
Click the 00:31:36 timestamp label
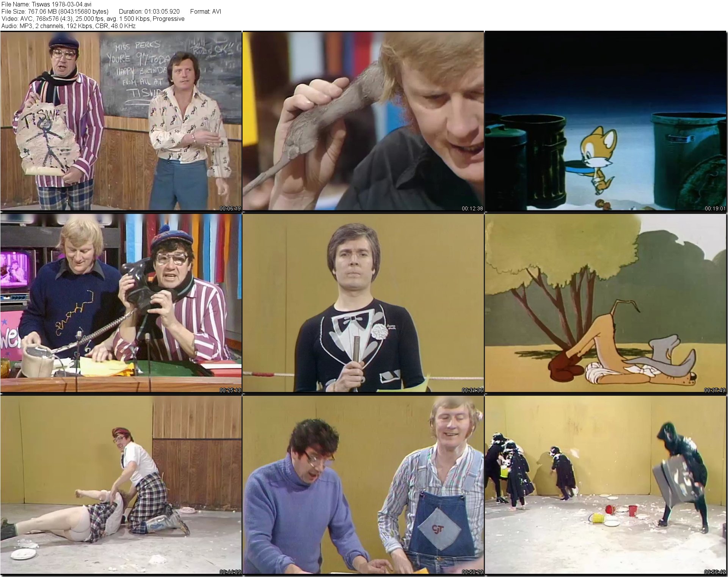click(x=472, y=390)
